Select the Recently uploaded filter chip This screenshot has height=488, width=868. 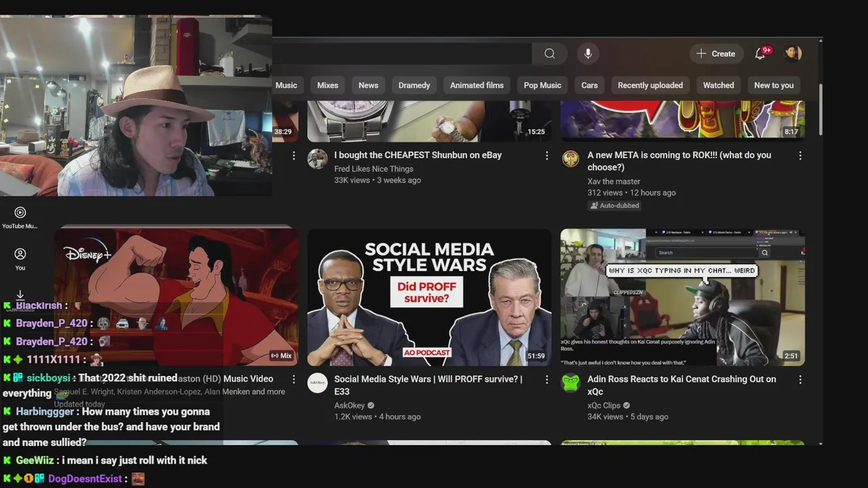[x=650, y=85]
